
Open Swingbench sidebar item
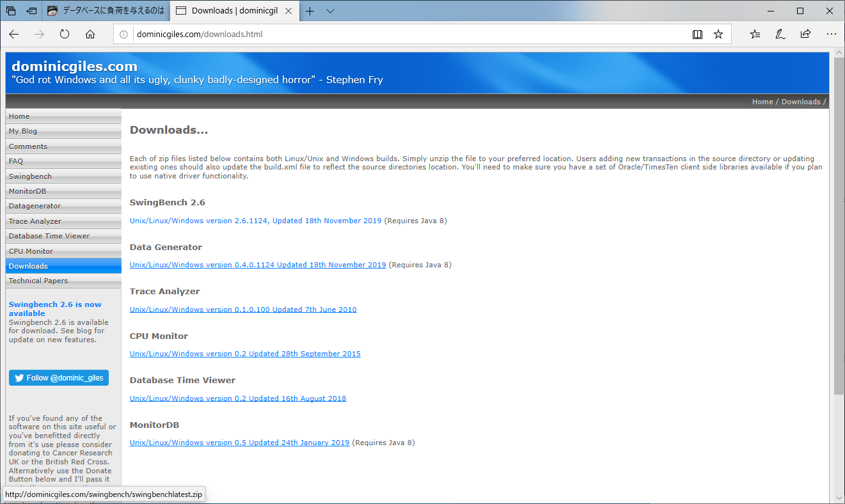[x=63, y=177]
